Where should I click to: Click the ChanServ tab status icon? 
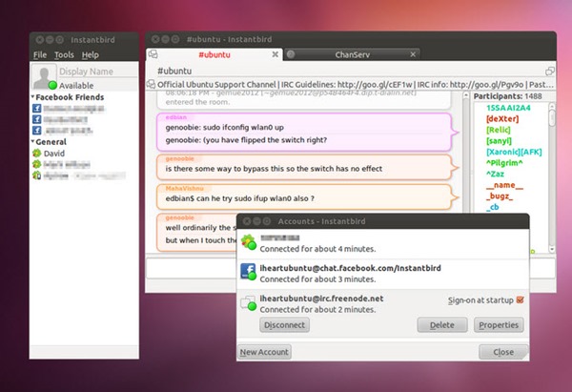pos(291,54)
